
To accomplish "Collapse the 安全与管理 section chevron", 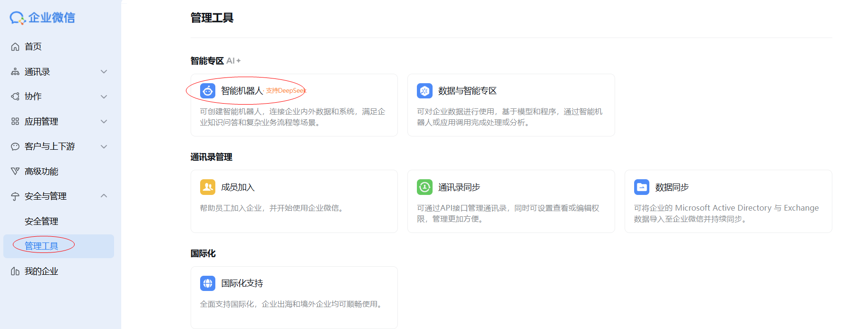I will click(x=104, y=196).
